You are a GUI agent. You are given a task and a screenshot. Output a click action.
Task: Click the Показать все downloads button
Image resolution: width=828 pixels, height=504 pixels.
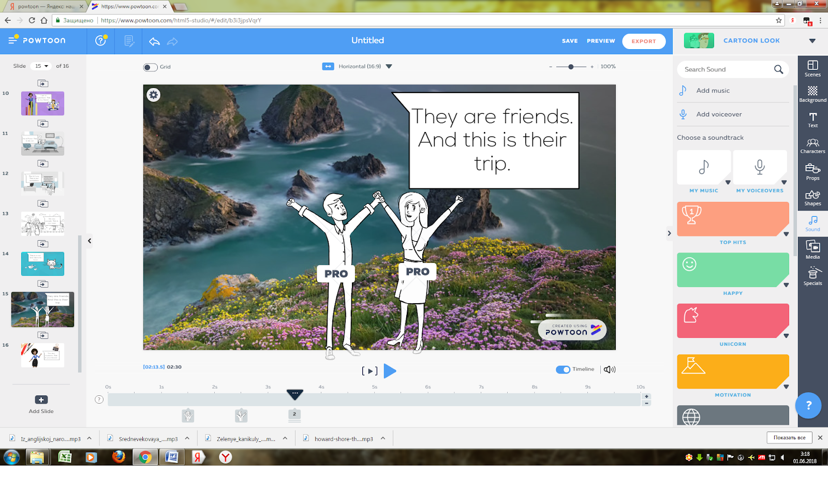[x=789, y=437]
